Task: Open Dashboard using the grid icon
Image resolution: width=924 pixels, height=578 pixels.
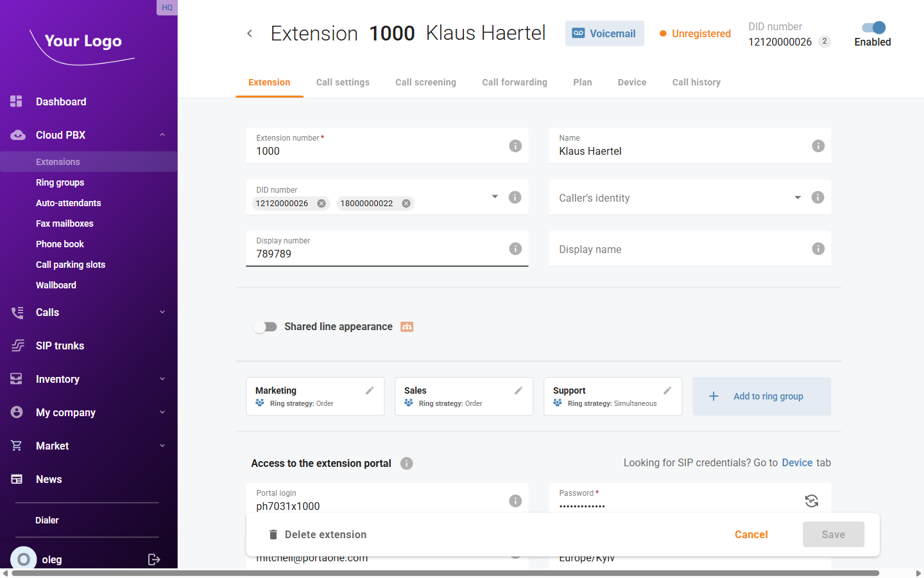Action: (x=15, y=101)
